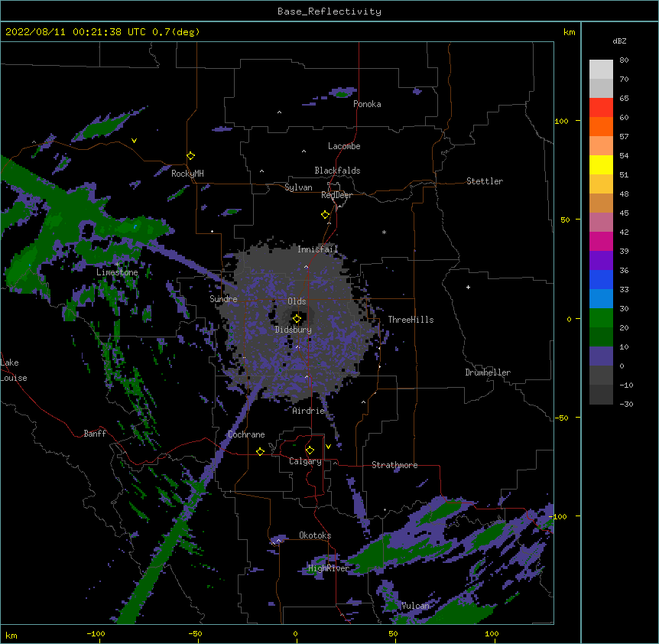
Task: Click the Sylvan label
Action: click(298, 187)
